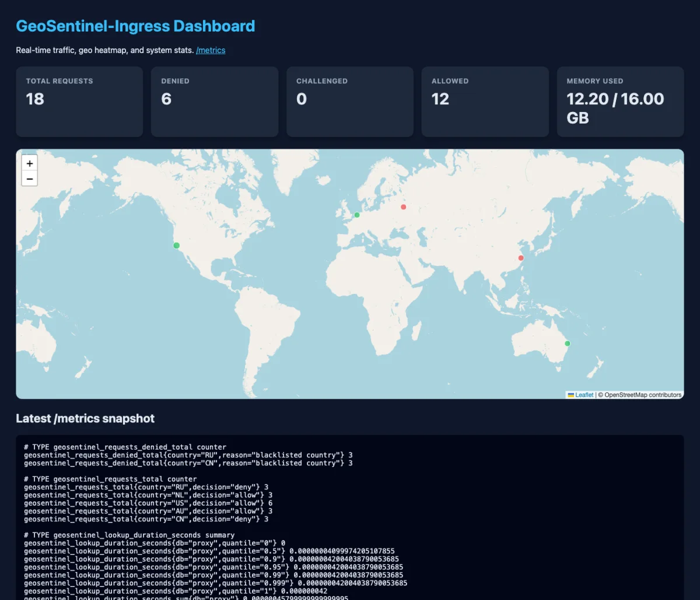Click the requests_denied_total line for country RU

188,455
